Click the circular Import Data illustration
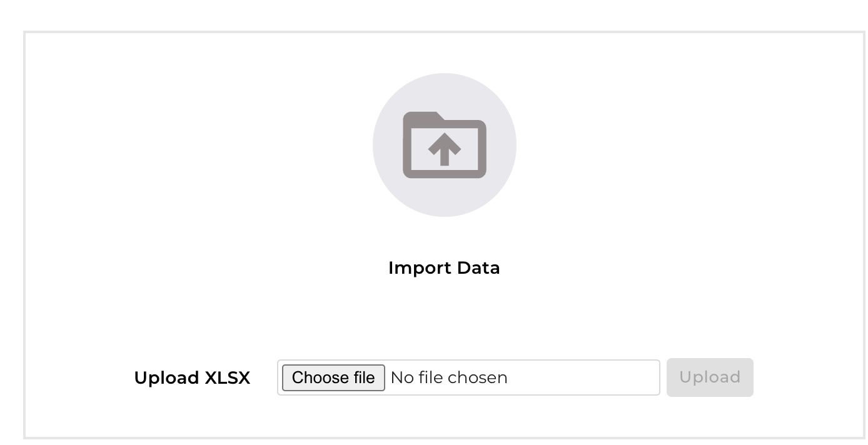This screenshot has width=868, height=445. 445,145
